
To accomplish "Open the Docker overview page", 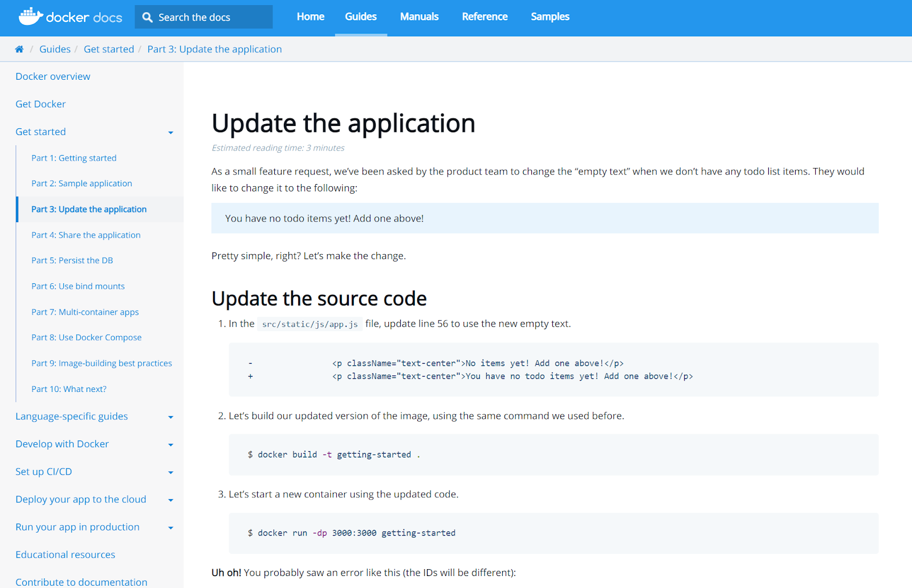I will pyautogui.click(x=52, y=76).
